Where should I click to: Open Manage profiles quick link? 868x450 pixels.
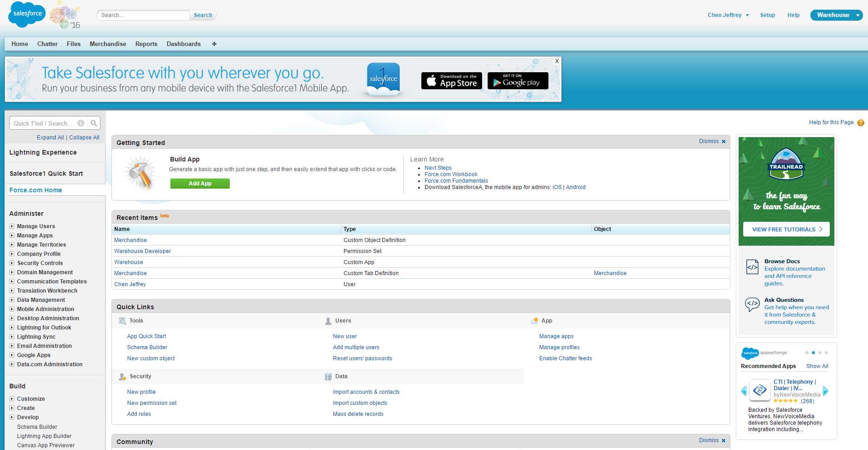tap(559, 347)
